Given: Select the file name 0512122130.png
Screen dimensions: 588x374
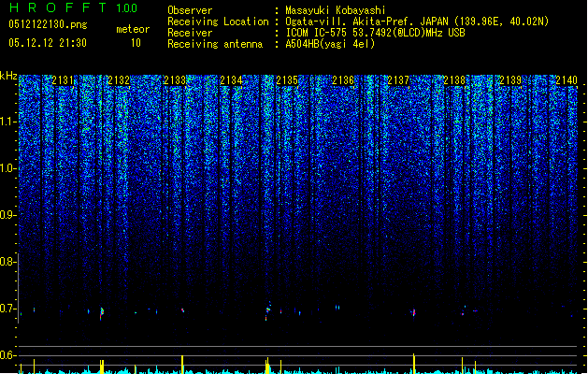Looking at the screenshot, I should tap(48, 24).
